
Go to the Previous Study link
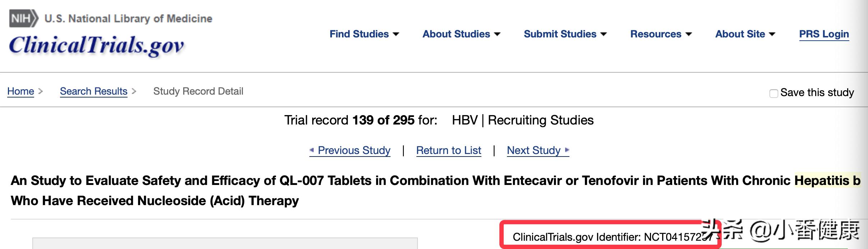(354, 150)
